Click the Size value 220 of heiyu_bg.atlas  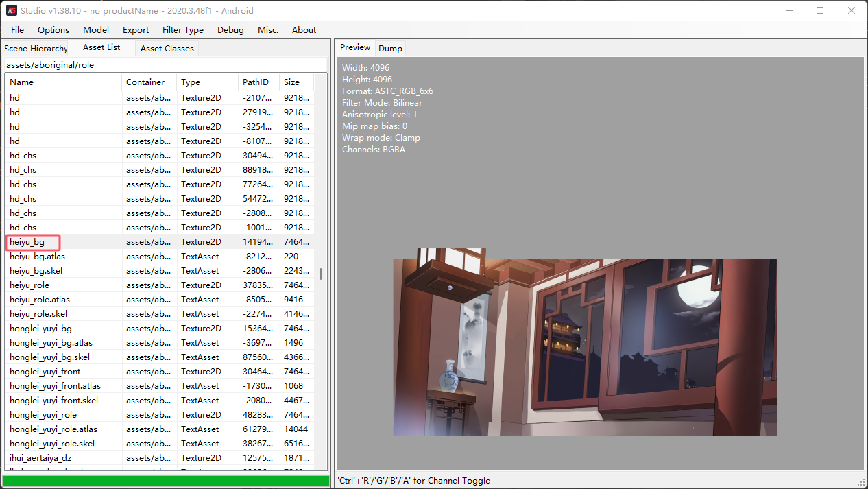[291, 257]
